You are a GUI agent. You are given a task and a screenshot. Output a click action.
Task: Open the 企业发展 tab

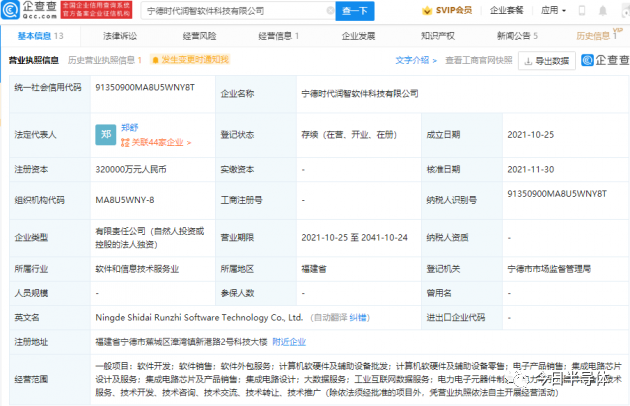click(358, 36)
